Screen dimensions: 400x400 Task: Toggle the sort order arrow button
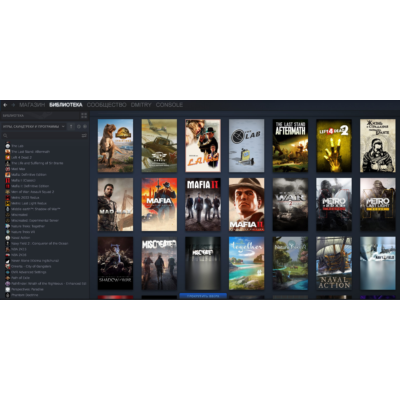pyautogui.click(x=71, y=127)
